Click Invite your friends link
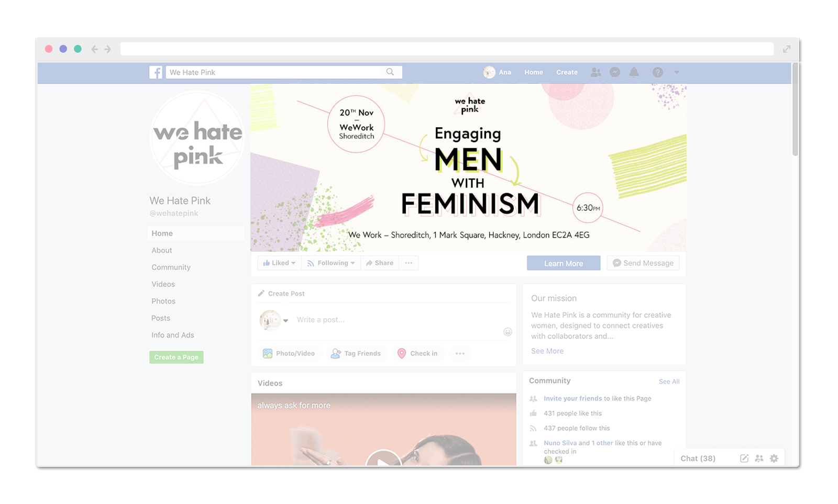This screenshot has width=838, height=504. [x=572, y=398]
